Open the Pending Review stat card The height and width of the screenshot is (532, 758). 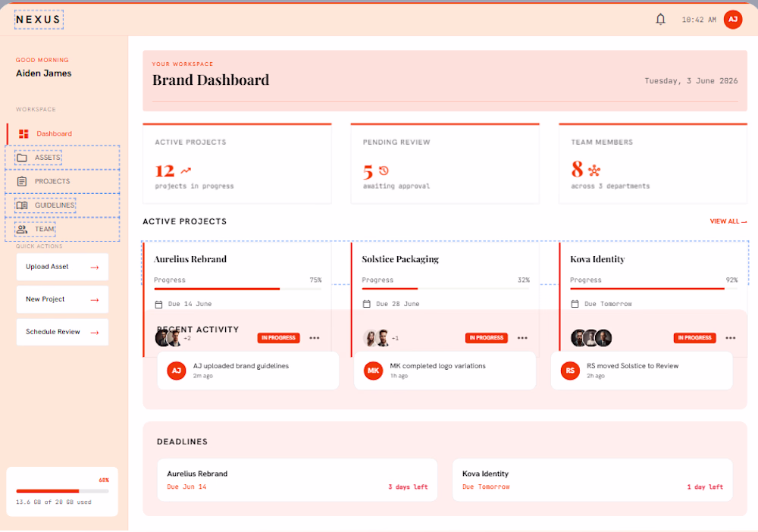445,164
